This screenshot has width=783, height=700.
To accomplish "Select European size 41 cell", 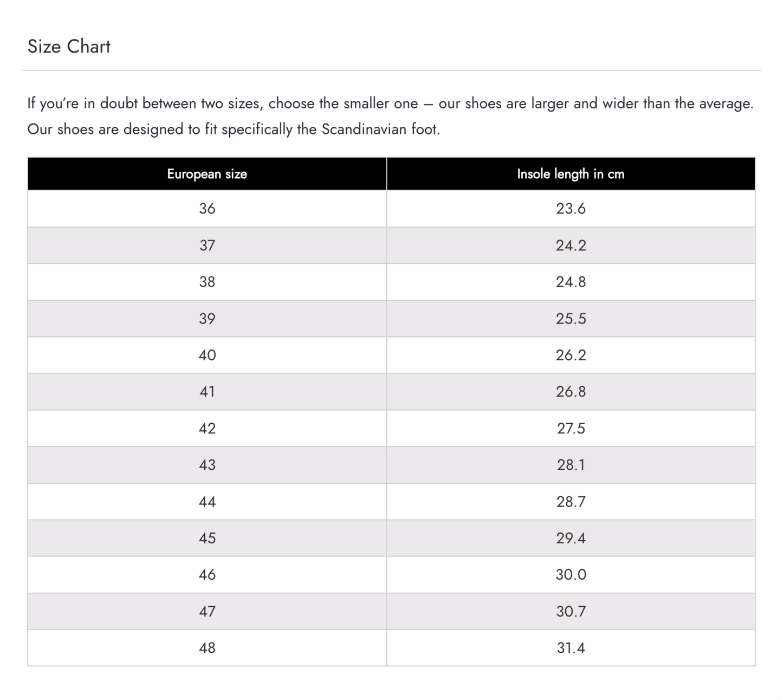I will click(207, 392).
